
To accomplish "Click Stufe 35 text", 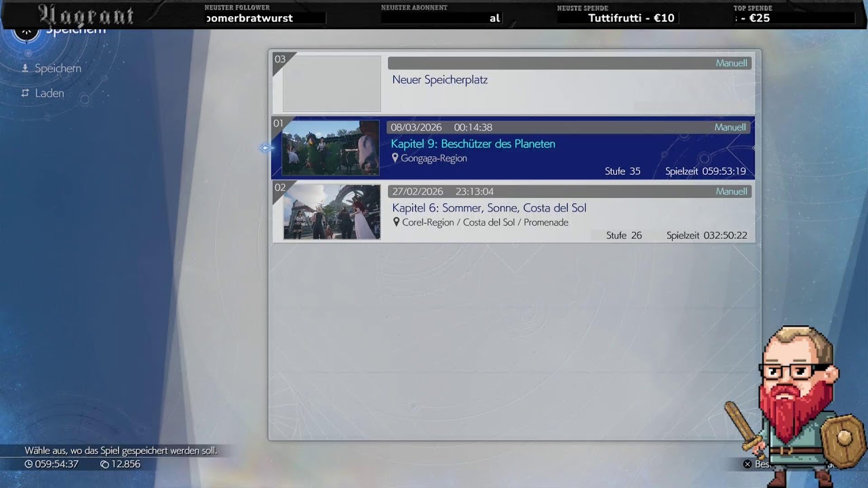I will [x=623, y=171].
